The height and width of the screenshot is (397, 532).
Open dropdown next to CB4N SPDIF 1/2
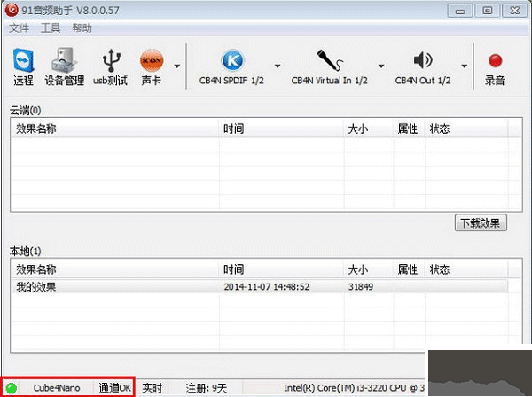[278, 66]
